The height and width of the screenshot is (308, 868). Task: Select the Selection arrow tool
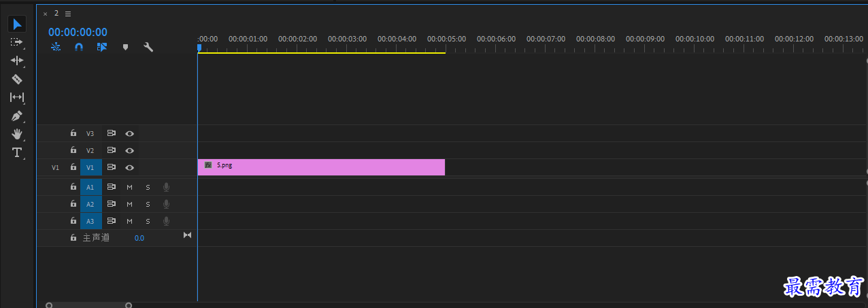[18, 24]
